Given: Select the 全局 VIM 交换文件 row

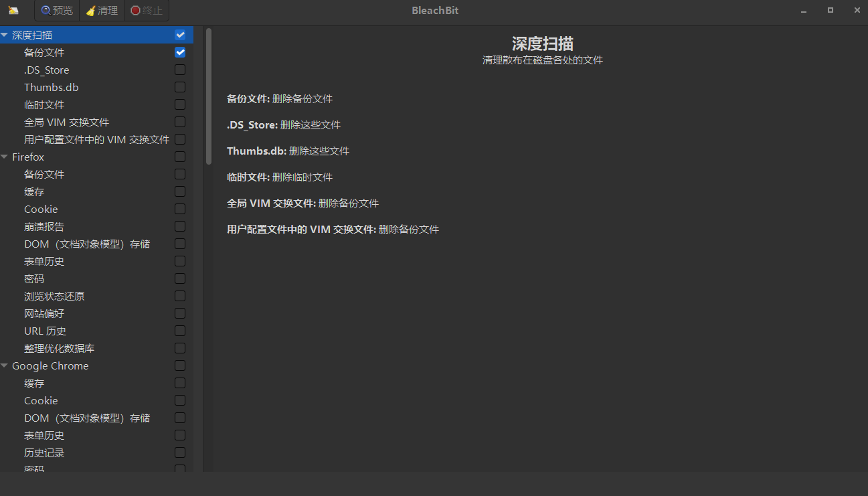Looking at the screenshot, I should 96,122.
